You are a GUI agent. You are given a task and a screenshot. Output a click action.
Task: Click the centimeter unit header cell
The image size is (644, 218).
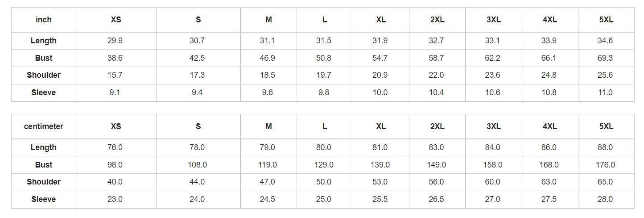point(44,126)
